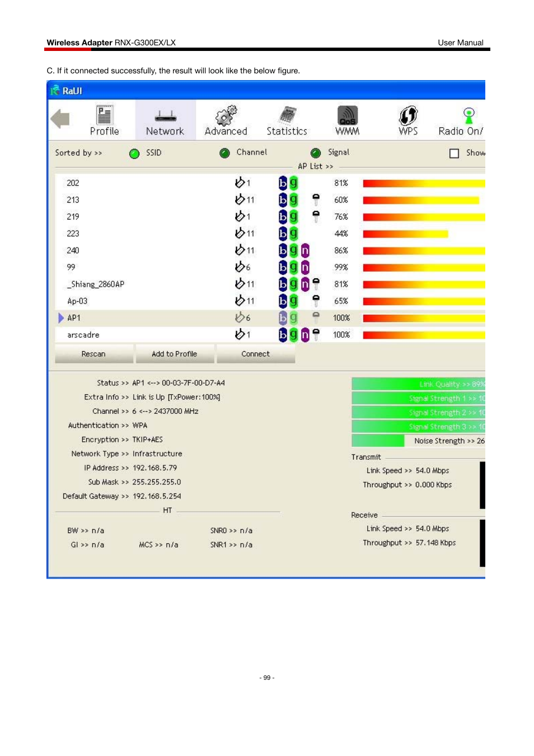Select the _Shiang_2860AP network
This screenshot has width=534, height=756.
tap(270, 284)
